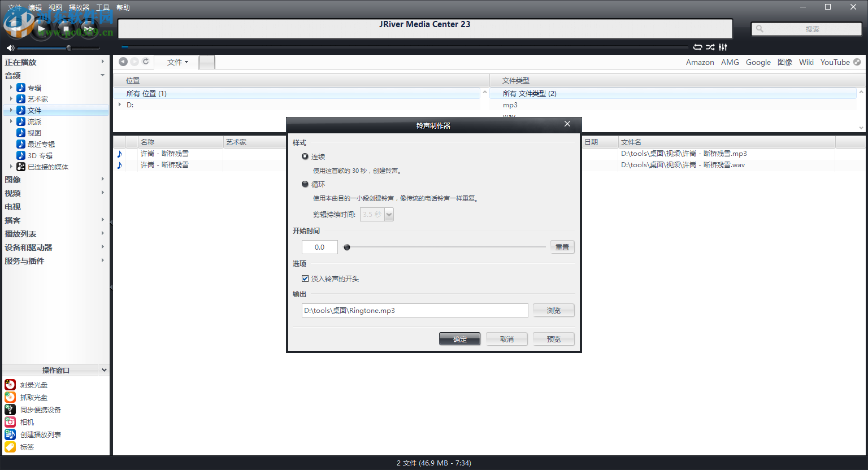Click the 浏览 browse output button
This screenshot has width=868, height=470.
click(553, 310)
